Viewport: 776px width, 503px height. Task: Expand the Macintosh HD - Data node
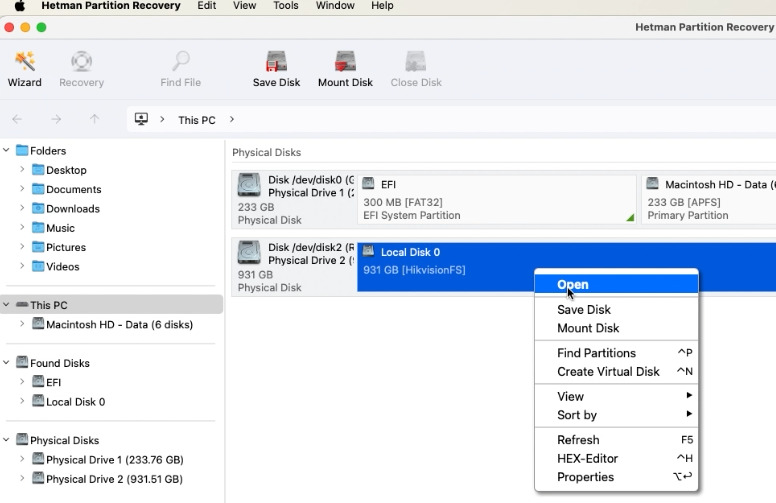22,324
